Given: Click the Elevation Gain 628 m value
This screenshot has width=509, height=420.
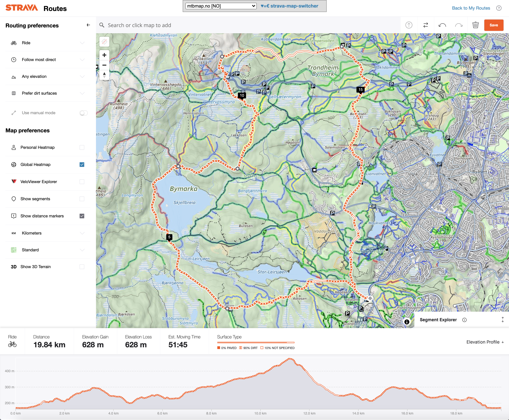Looking at the screenshot, I should point(93,345).
